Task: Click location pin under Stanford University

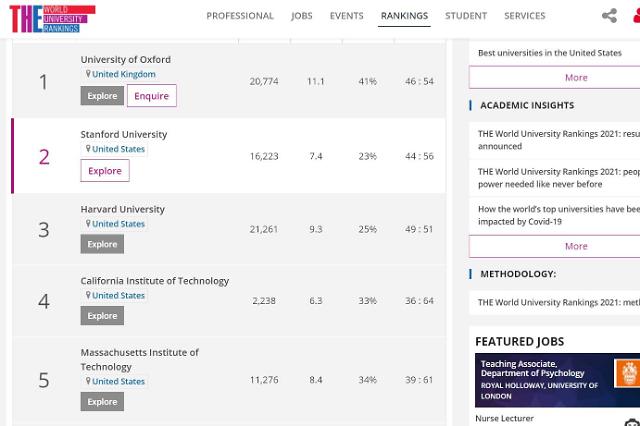Action: [88, 149]
